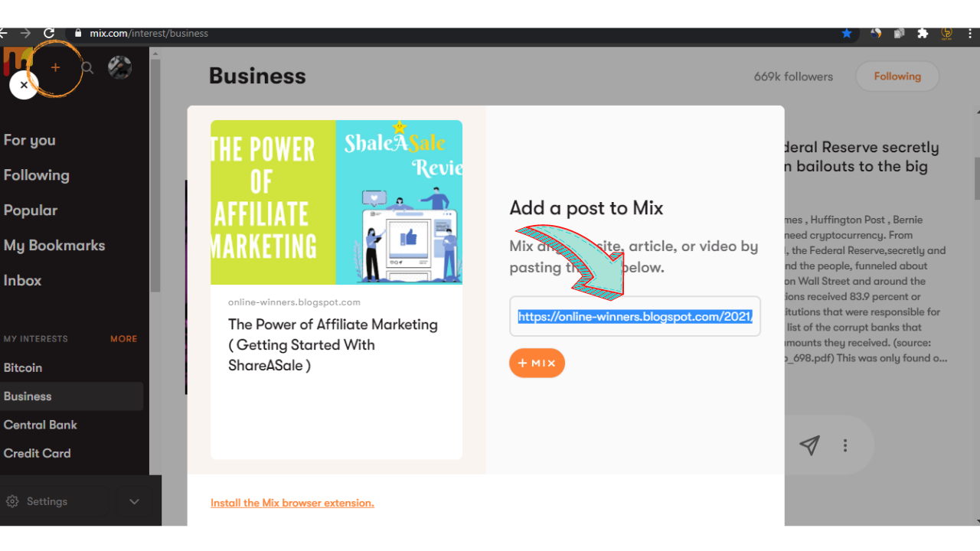
Task: Open the profile avatar in the sidebar
Action: pyautogui.click(x=119, y=67)
